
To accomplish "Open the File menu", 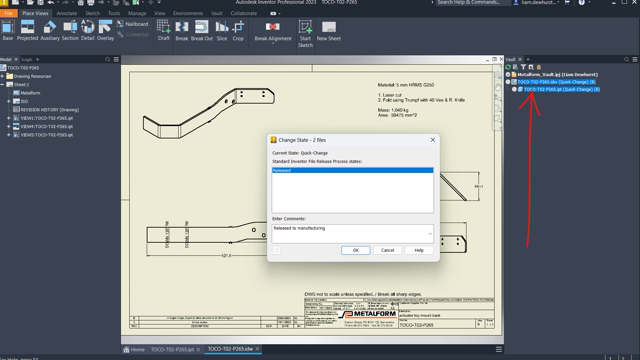I will (8, 13).
